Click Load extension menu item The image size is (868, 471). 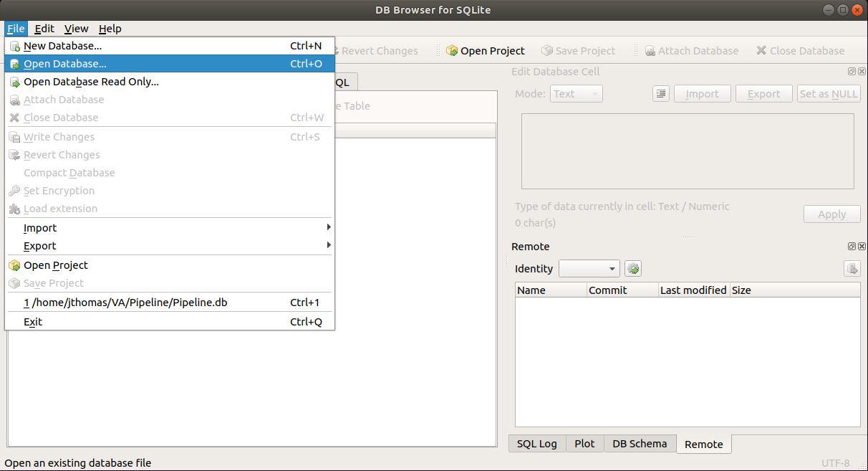tap(170, 209)
